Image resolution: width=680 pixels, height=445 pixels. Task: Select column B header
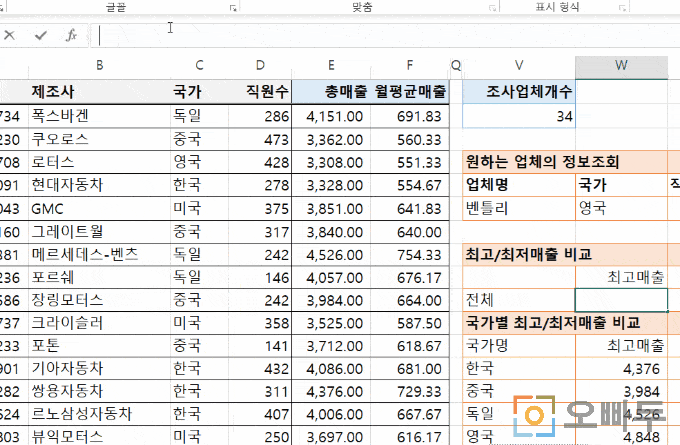pyautogui.click(x=100, y=65)
